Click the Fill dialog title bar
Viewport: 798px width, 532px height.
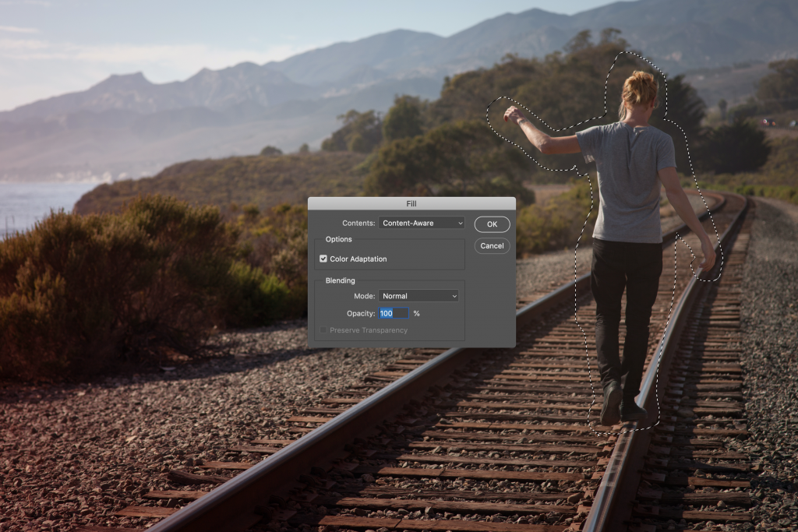[411, 203]
